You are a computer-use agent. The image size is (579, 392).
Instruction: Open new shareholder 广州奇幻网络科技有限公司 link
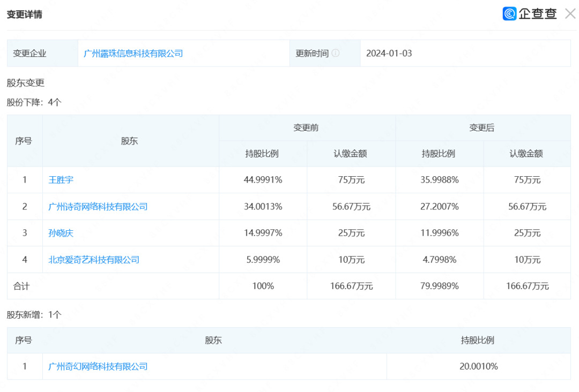click(x=98, y=367)
